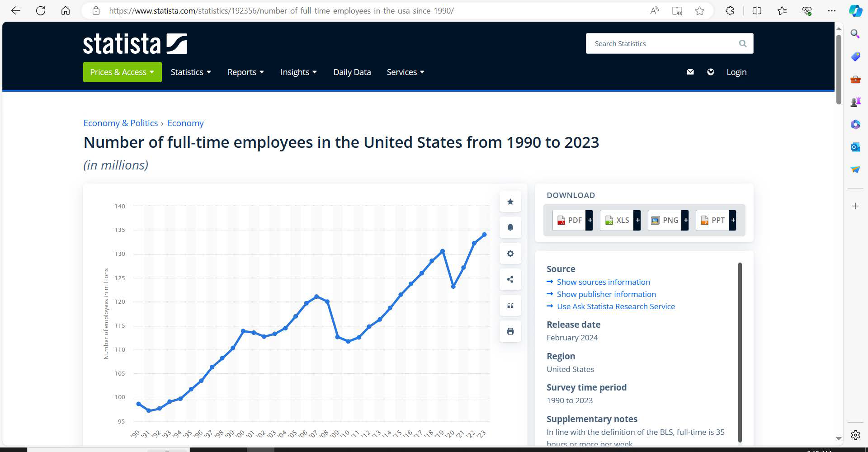The height and width of the screenshot is (452, 868).
Task: Click the print icon beside chart
Action: (510, 331)
